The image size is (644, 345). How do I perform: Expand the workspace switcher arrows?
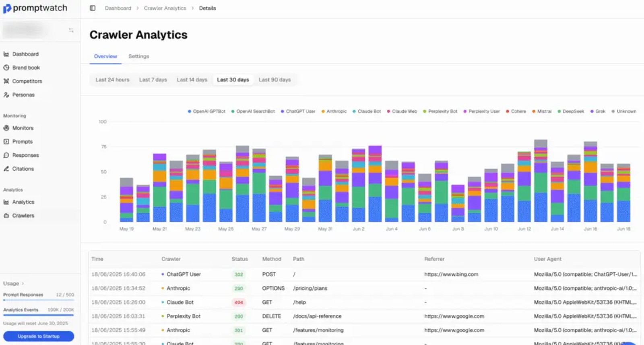pos(71,30)
